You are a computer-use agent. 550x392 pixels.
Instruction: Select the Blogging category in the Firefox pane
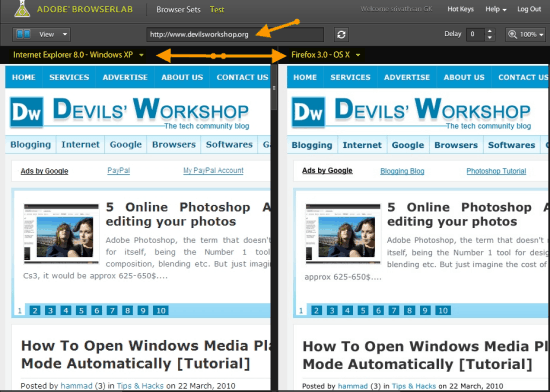coord(312,145)
